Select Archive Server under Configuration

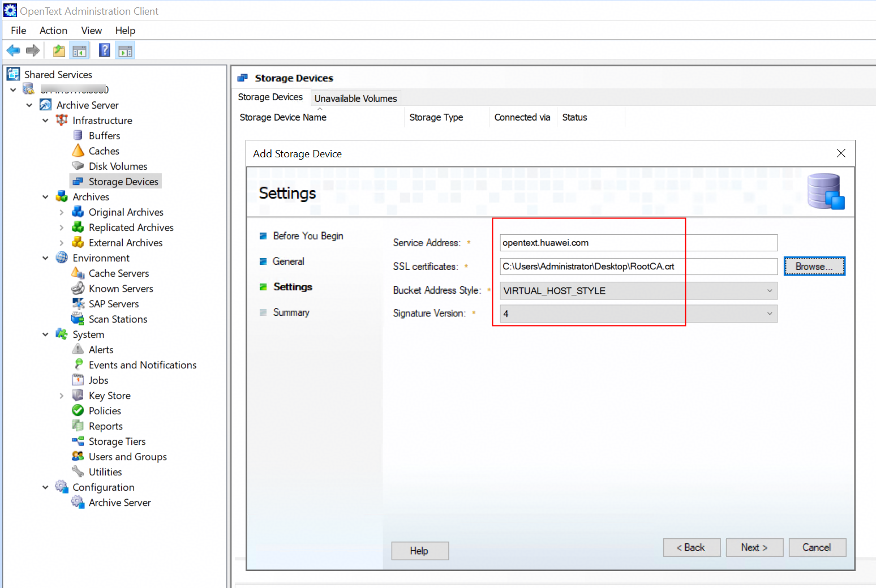pos(120,502)
